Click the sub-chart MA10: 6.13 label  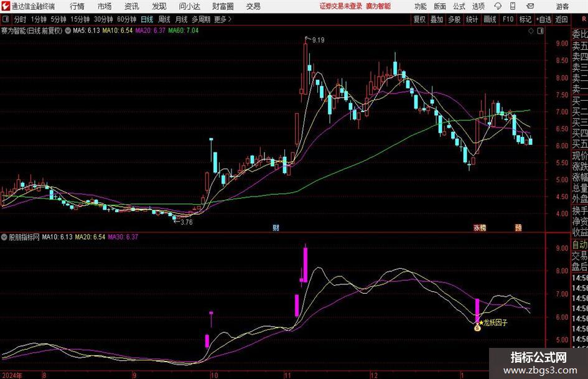pos(57,236)
